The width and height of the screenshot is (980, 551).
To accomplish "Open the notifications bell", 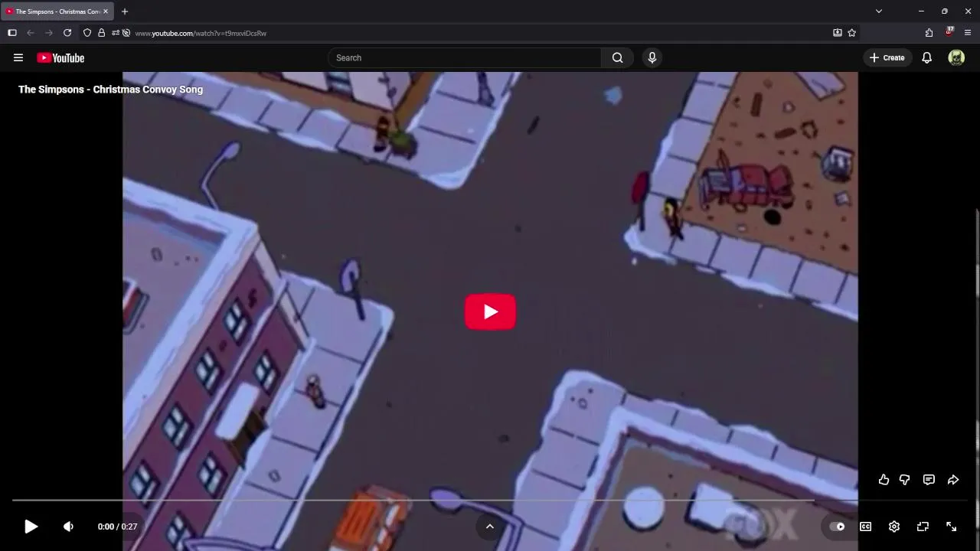I will pyautogui.click(x=926, y=57).
